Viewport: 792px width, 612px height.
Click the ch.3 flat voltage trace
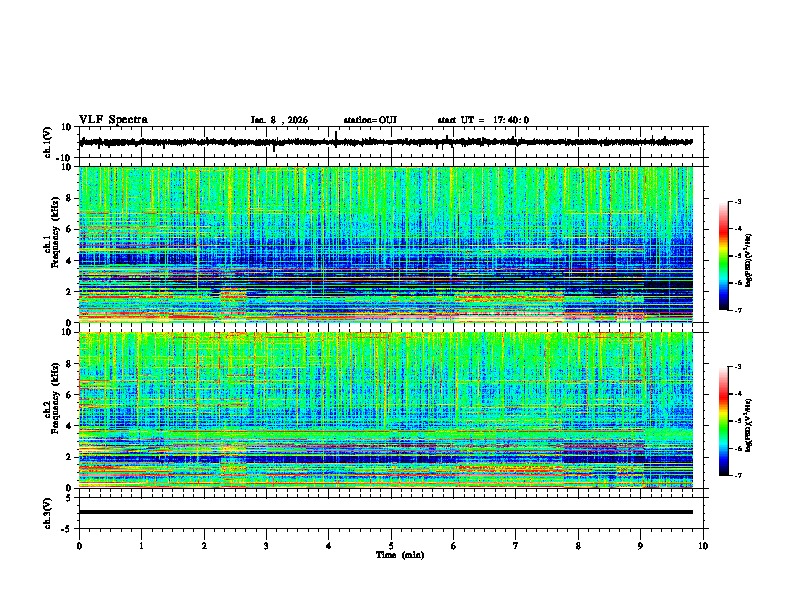(385, 512)
